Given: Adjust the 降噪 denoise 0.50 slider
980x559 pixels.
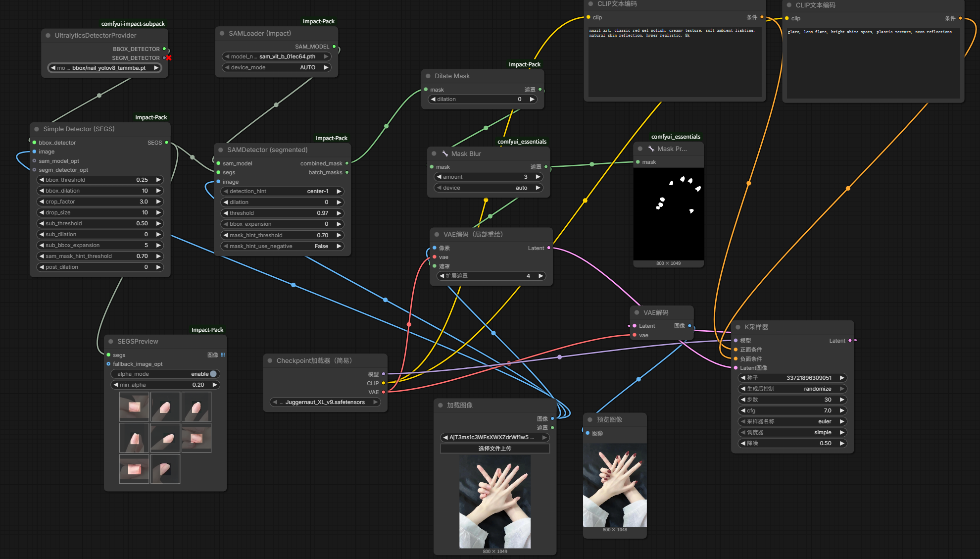Looking at the screenshot, I should pyautogui.click(x=792, y=443).
